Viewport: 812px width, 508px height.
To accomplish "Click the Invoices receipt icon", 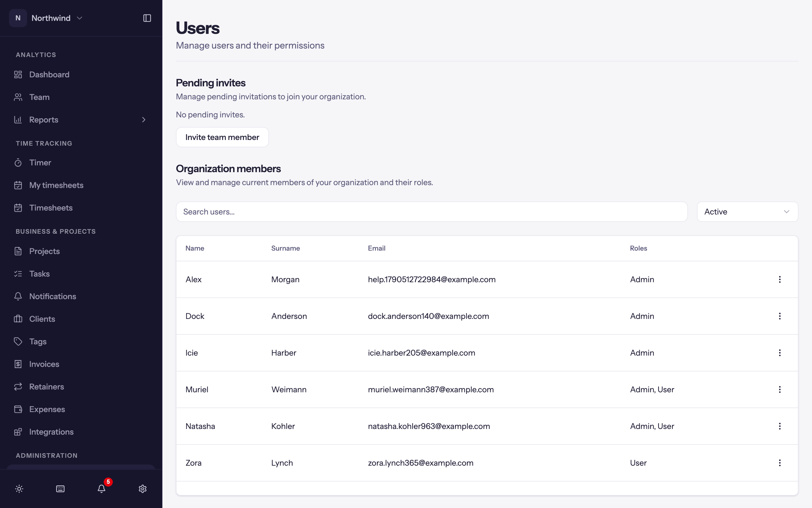I will pyautogui.click(x=18, y=364).
